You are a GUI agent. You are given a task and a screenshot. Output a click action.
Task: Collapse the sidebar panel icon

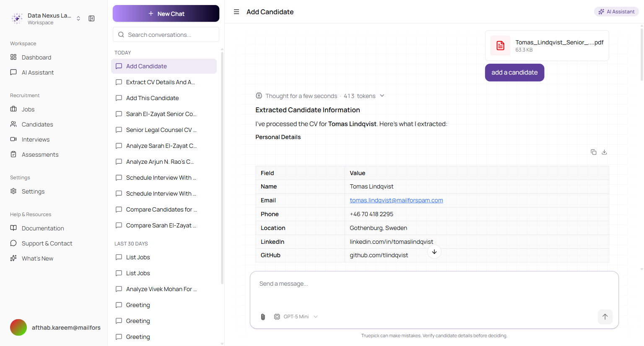(x=91, y=18)
